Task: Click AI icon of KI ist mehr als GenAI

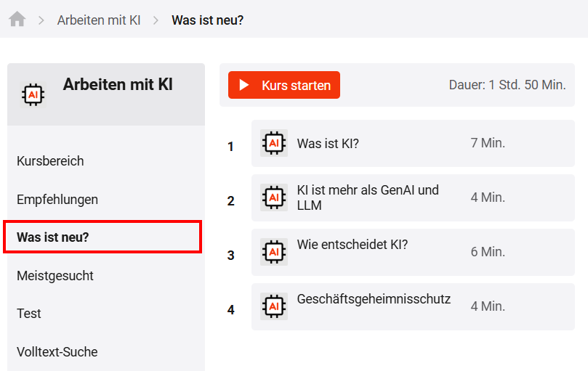Action: click(274, 197)
